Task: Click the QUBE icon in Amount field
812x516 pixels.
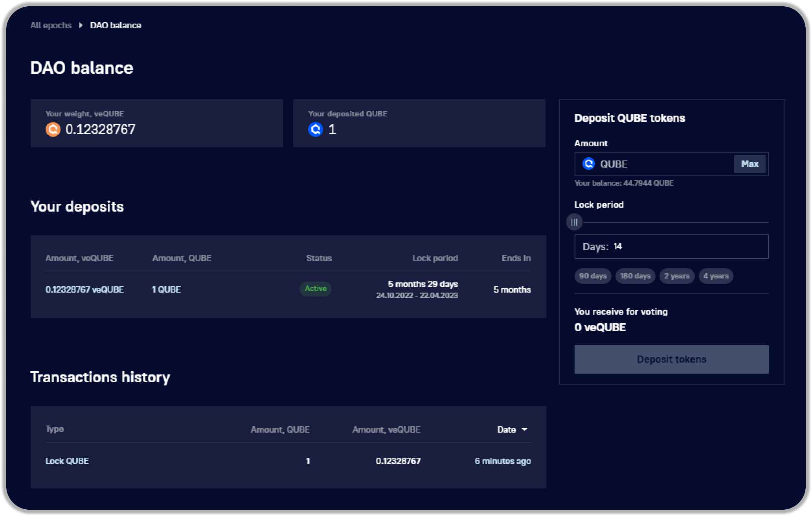Action: coord(588,164)
